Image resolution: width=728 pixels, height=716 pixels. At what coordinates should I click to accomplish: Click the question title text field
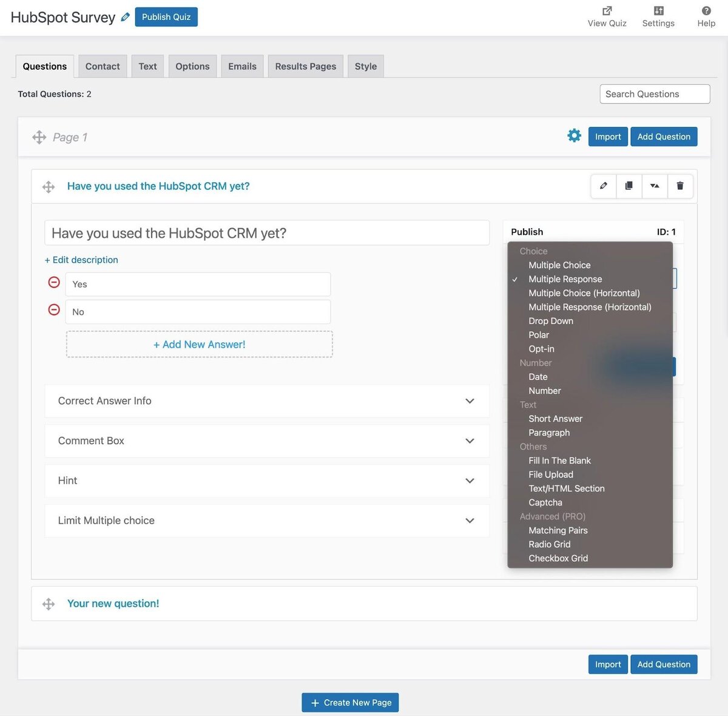(267, 233)
